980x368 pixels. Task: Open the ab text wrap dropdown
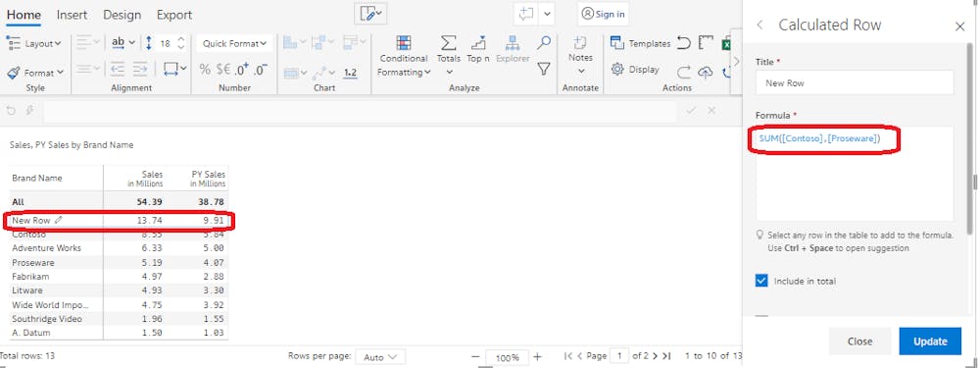123,42
